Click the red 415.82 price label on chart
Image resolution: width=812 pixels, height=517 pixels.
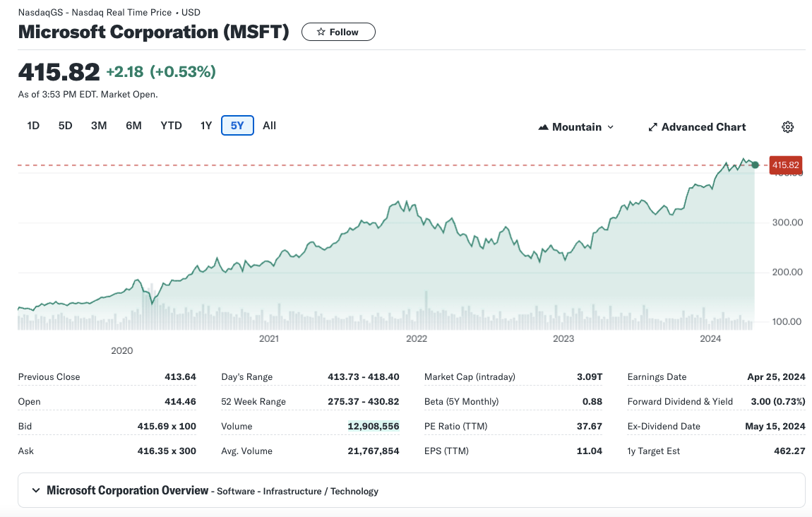click(x=786, y=165)
